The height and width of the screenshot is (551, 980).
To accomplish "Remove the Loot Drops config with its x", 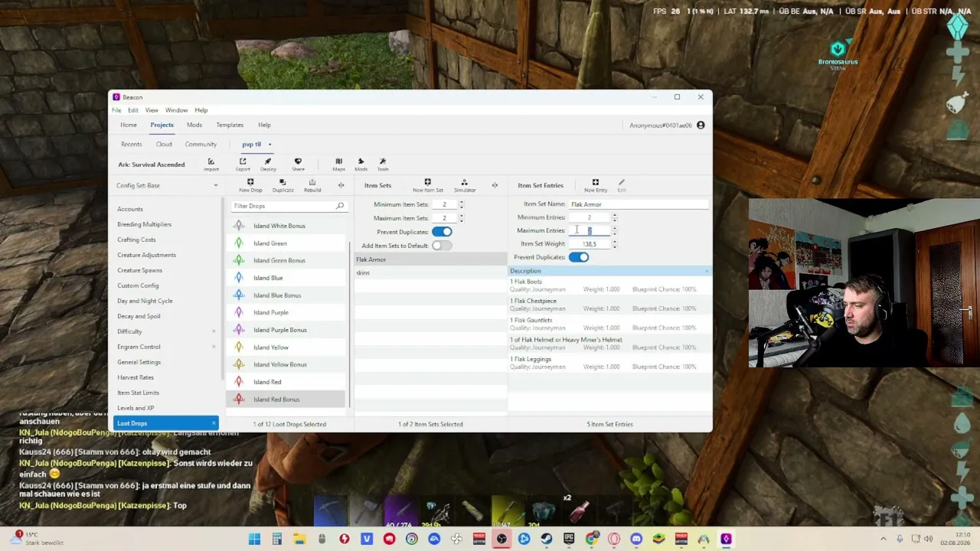I will pyautogui.click(x=214, y=423).
